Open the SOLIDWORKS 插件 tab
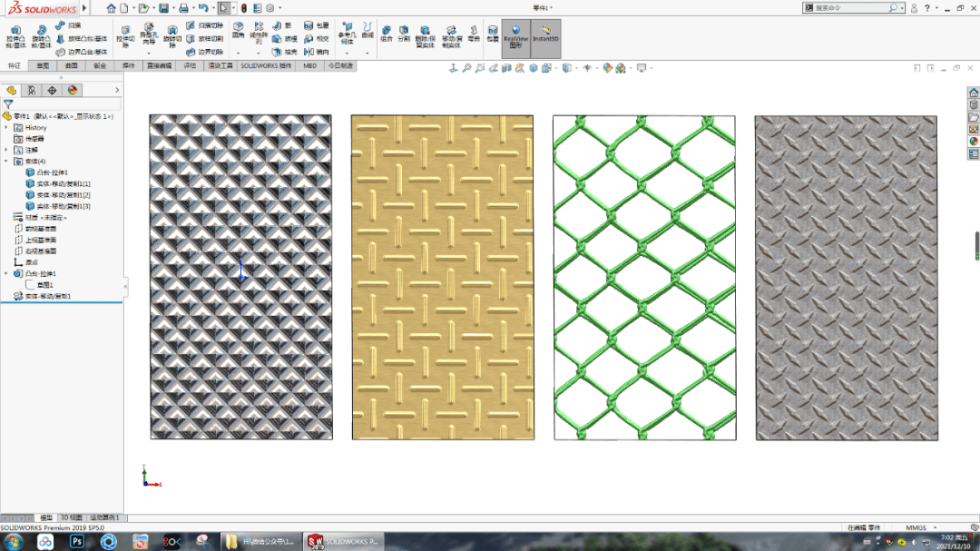The width and height of the screenshot is (980, 551). pos(266,65)
